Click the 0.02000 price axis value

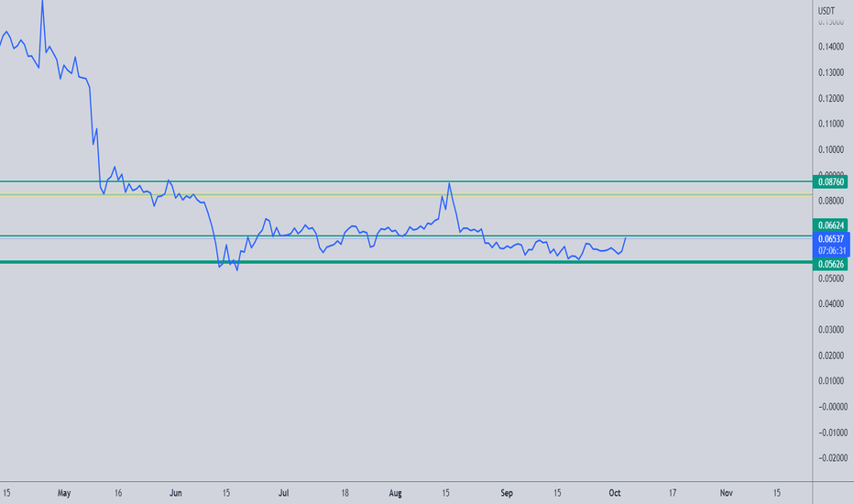830,356
